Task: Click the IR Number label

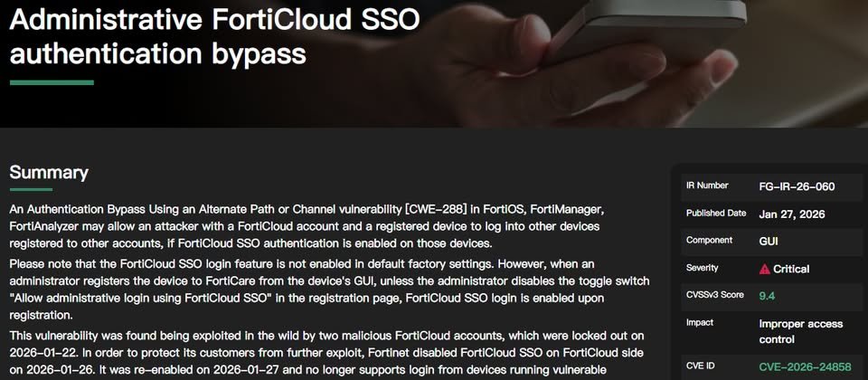Action: 707,185
